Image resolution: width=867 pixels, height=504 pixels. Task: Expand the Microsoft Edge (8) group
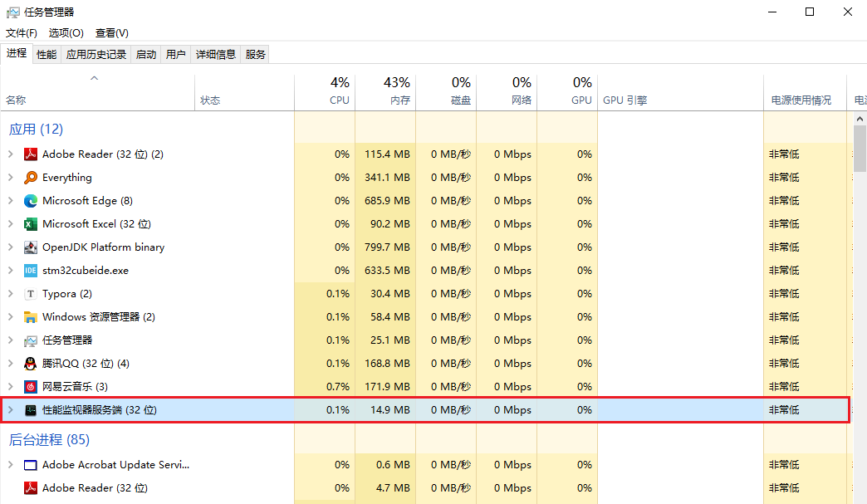click(11, 201)
